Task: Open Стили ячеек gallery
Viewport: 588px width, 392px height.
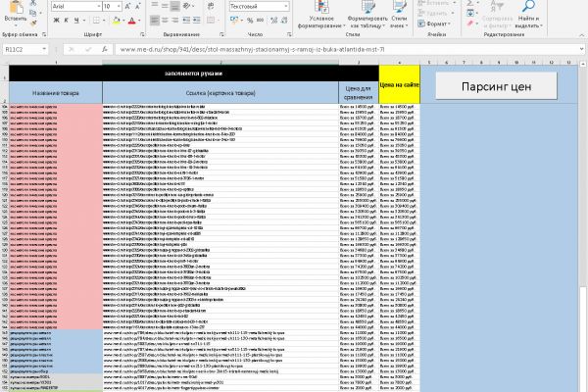Action: [399, 15]
